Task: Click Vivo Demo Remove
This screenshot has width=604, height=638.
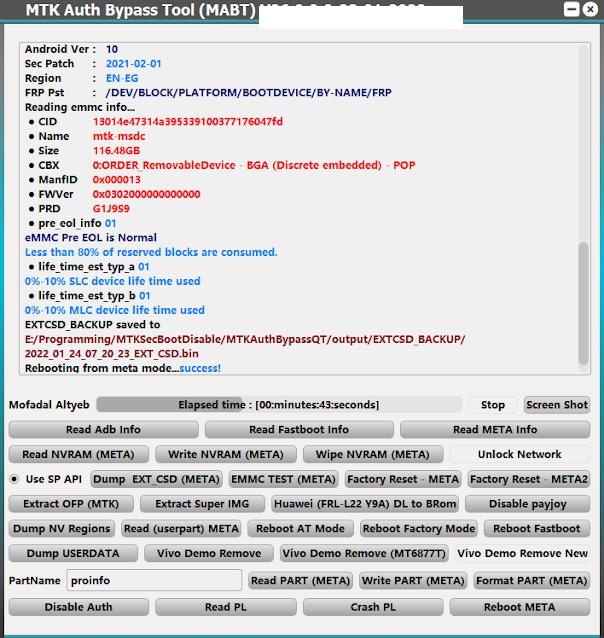Action: (x=209, y=553)
